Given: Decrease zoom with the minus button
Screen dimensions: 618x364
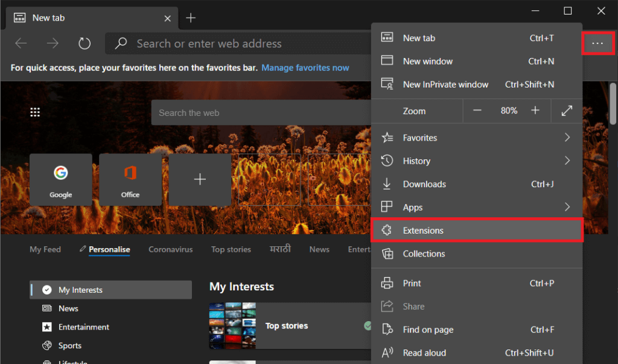Looking at the screenshot, I should pos(477,111).
